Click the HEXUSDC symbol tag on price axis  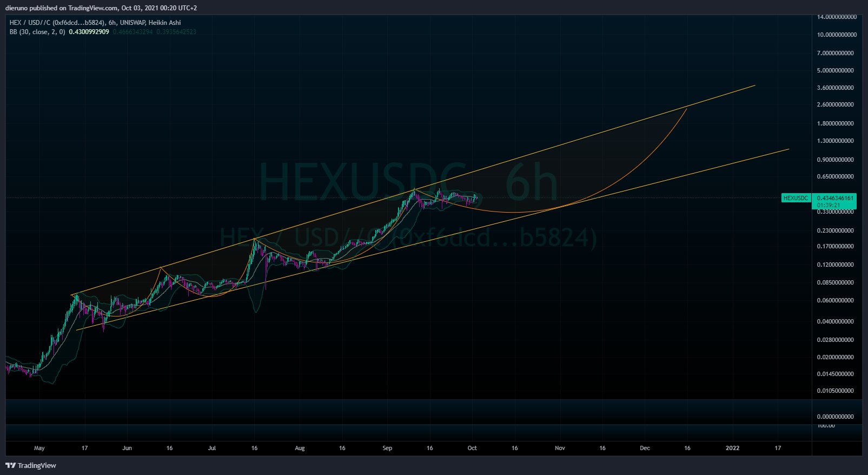[796, 198]
